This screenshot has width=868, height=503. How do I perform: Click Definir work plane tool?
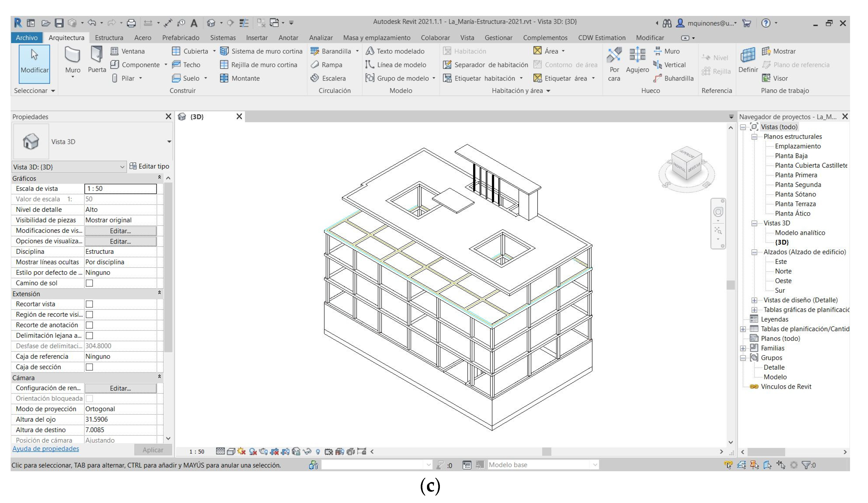pos(748,60)
